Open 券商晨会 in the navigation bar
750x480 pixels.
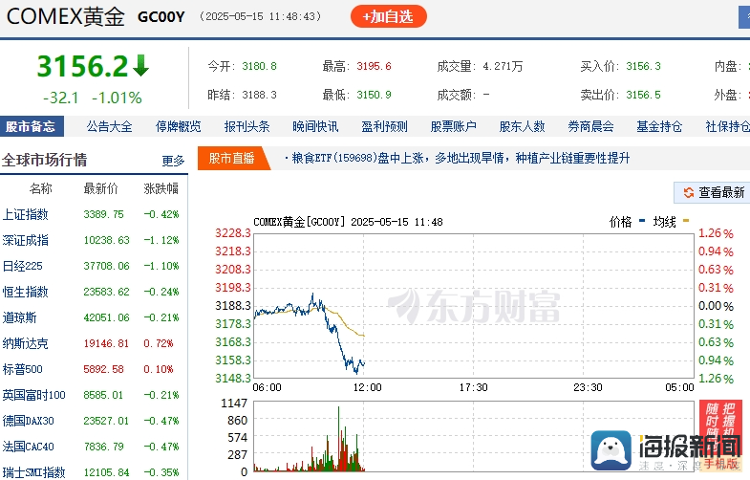(x=591, y=127)
